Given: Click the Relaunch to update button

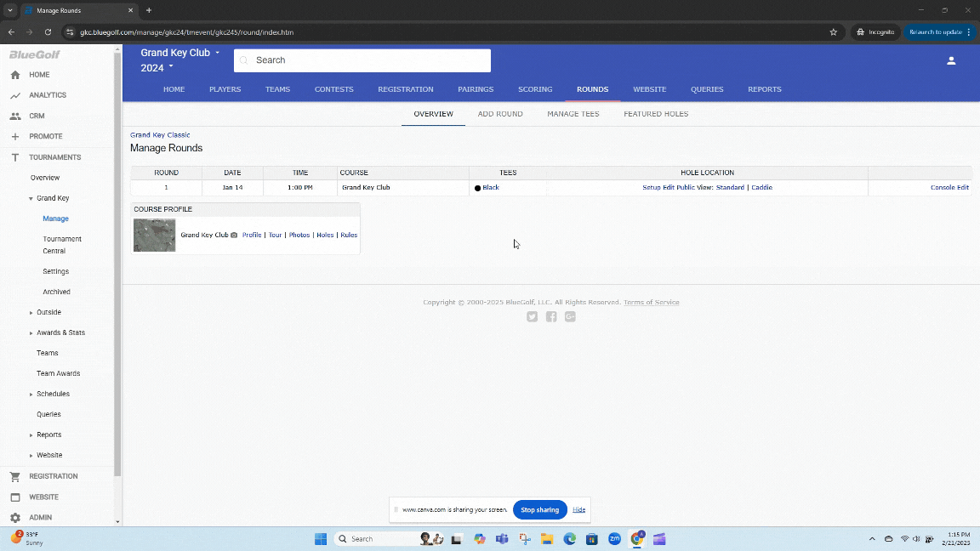Looking at the screenshot, I should point(939,31).
